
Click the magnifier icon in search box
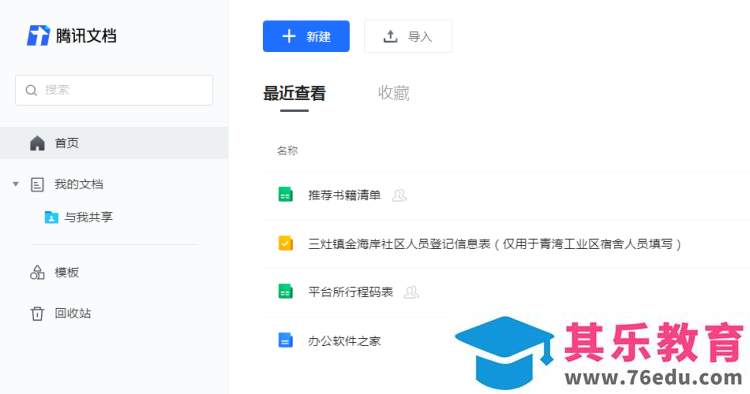tap(32, 90)
